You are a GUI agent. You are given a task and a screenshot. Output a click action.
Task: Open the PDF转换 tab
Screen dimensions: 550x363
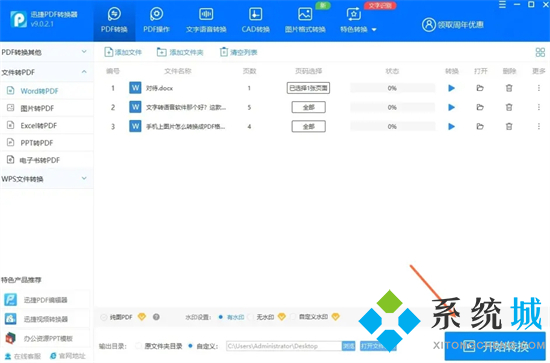[114, 20]
